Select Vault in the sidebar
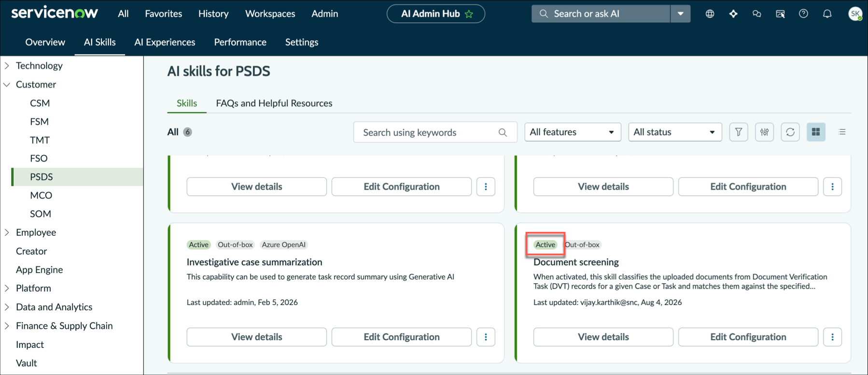Image resolution: width=868 pixels, height=375 pixels. pos(27,363)
